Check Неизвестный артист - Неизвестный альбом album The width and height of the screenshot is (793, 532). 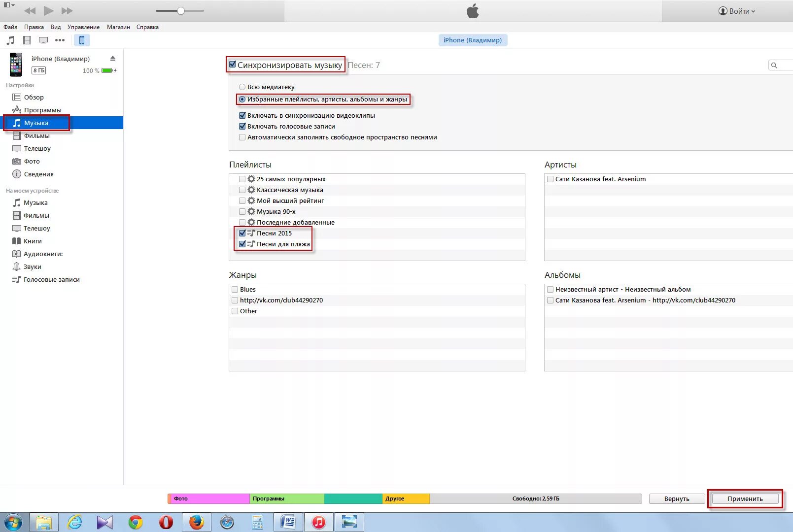550,289
